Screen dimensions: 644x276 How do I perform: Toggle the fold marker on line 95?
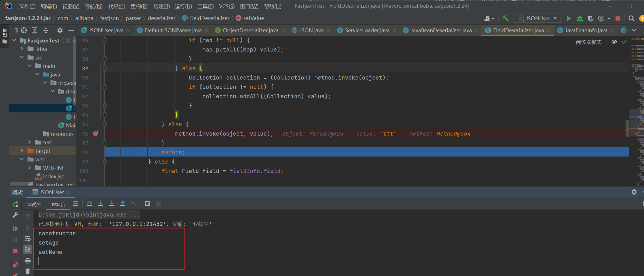pos(105,125)
